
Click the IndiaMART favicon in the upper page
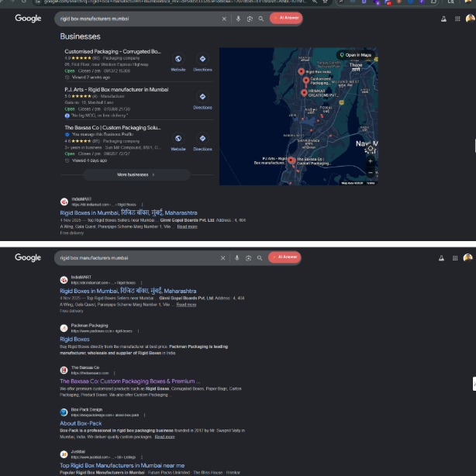(64, 202)
